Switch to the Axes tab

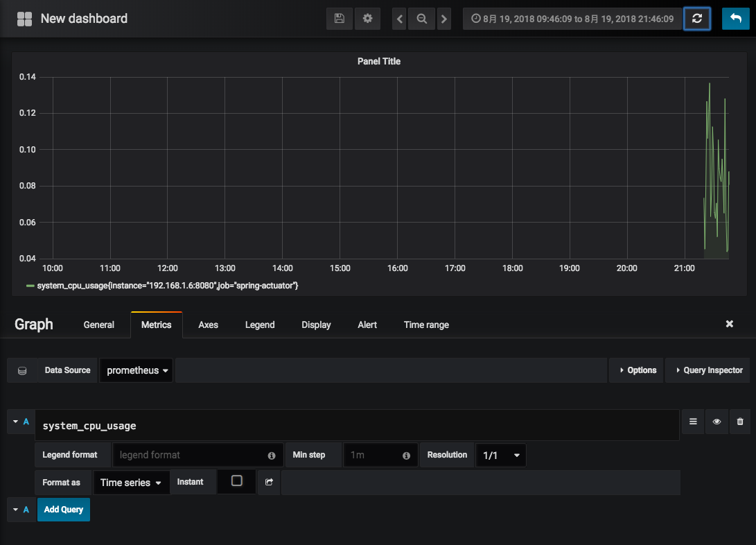(x=208, y=325)
